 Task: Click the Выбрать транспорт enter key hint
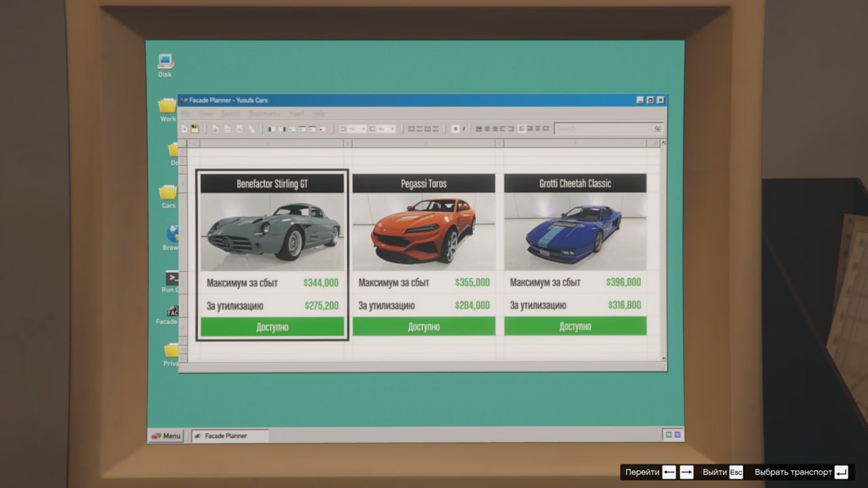[x=841, y=473]
